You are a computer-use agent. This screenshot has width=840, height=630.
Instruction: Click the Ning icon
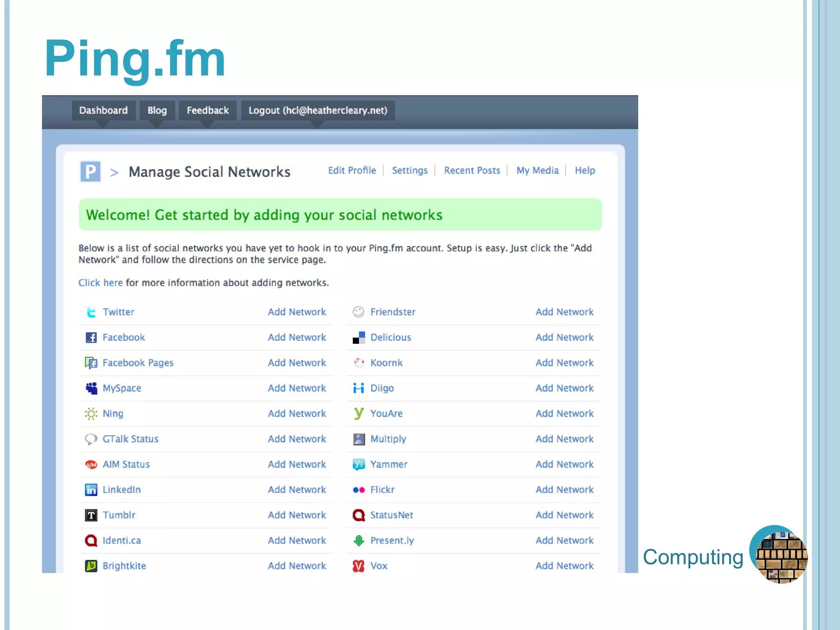coord(91,414)
